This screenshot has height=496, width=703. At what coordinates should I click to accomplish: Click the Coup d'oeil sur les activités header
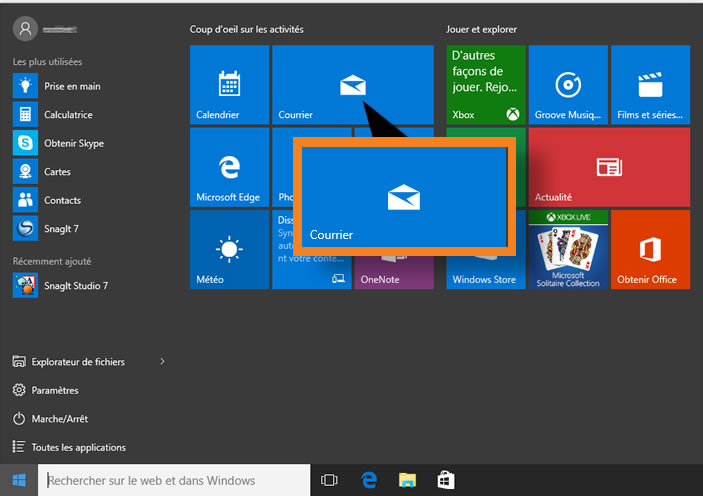point(247,29)
